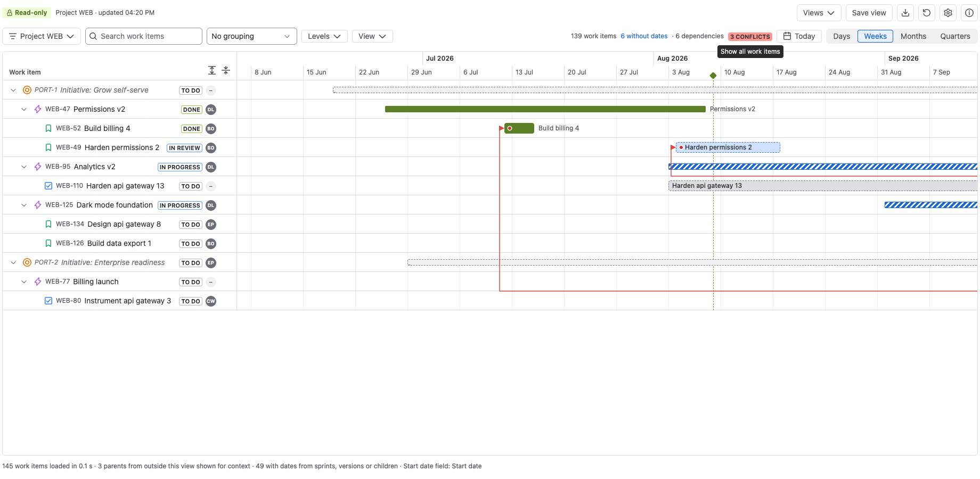Open the Project WEB filter dropdown
This screenshot has width=980, height=479.
pos(42,36)
